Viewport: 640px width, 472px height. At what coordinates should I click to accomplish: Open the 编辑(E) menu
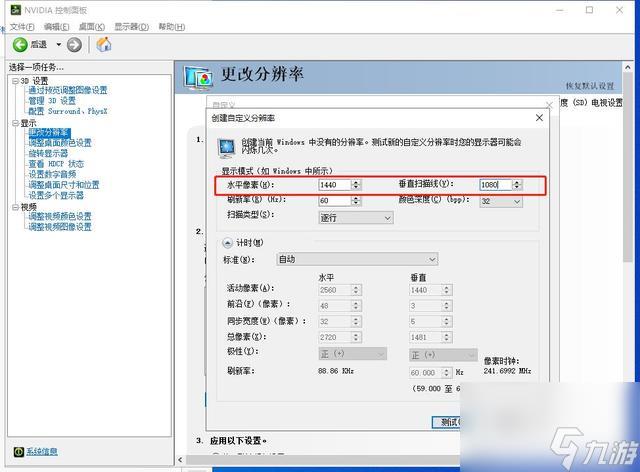click(56, 27)
